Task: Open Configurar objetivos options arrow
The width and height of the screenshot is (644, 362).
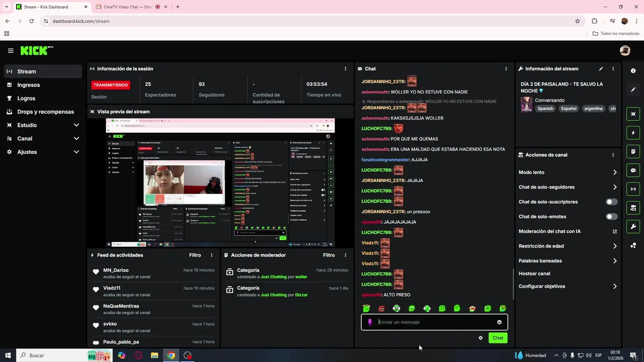Action: (615, 287)
